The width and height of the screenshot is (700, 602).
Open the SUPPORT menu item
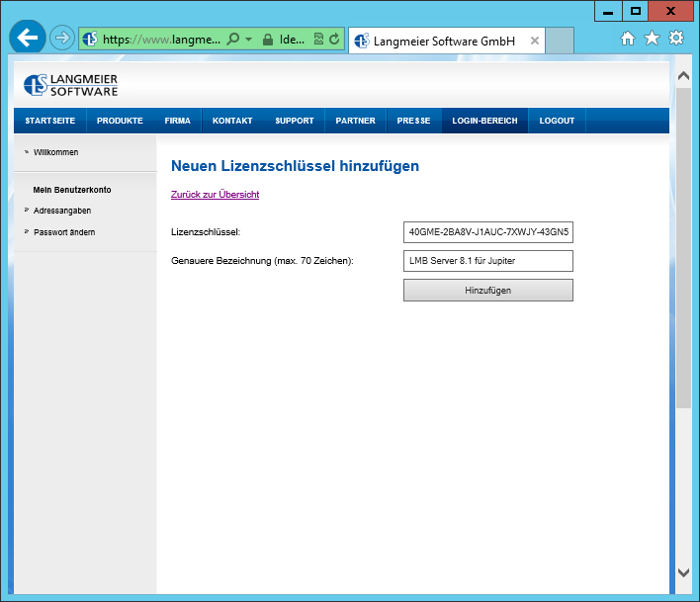coord(295,121)
